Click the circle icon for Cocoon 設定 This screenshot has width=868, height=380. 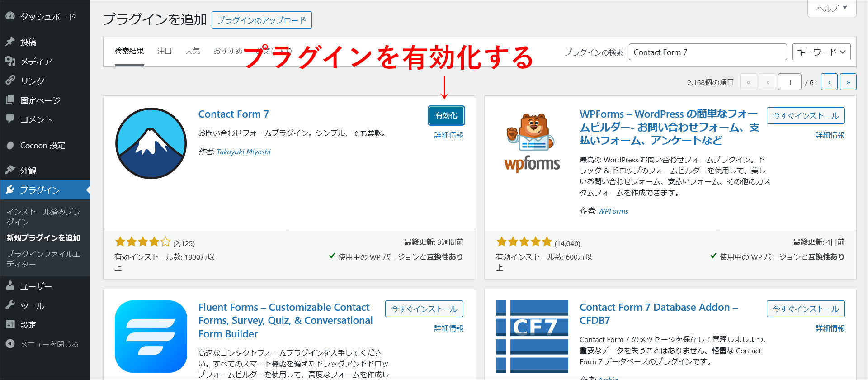[10, 145]
